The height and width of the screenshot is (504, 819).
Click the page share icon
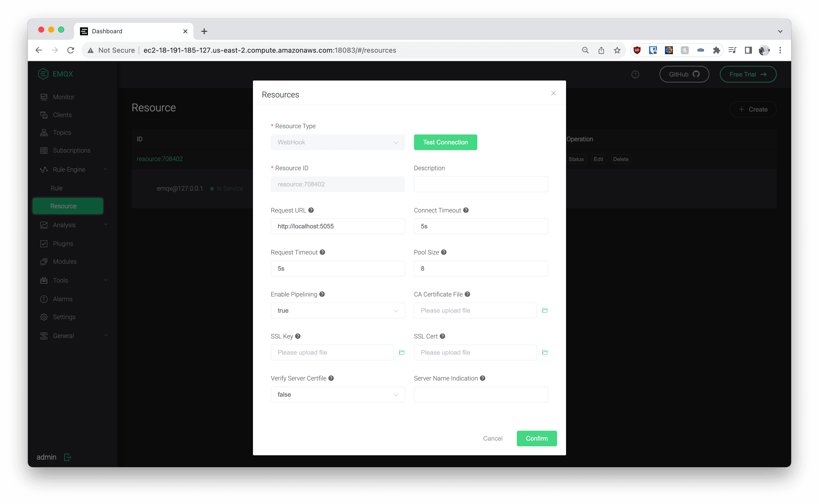[x=601, y=50]
